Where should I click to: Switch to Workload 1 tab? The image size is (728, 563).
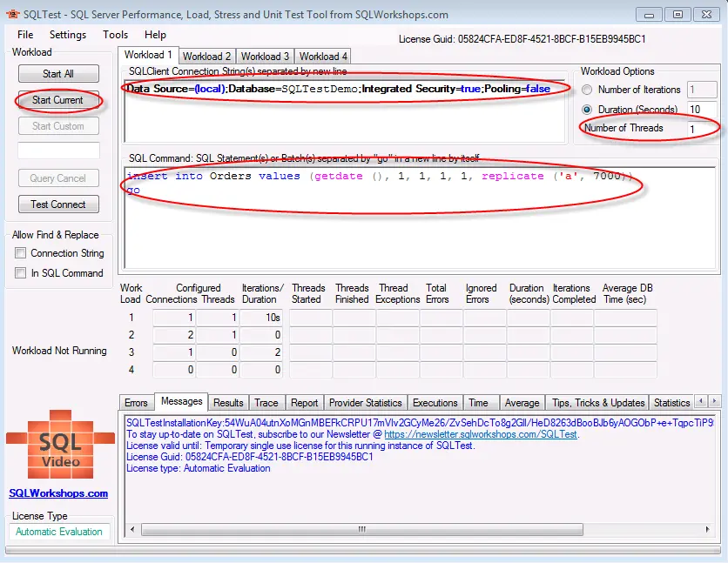coord(148,55)
